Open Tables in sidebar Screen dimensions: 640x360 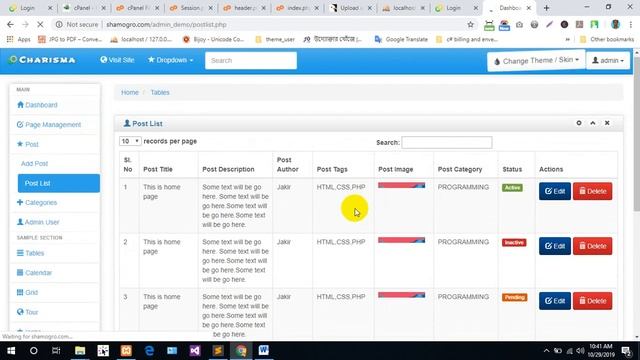tap(30, 253)
